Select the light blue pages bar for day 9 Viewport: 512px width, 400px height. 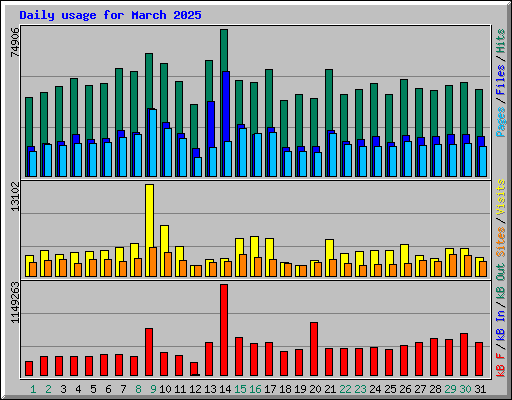tap(153, 143)
